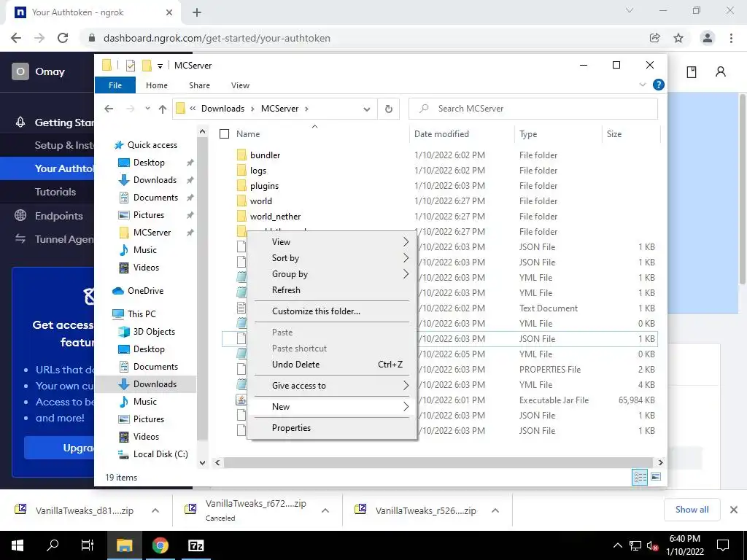Open recent locations dropdown arrow
The image size is (747, 560).
click(x=147, y=109)
